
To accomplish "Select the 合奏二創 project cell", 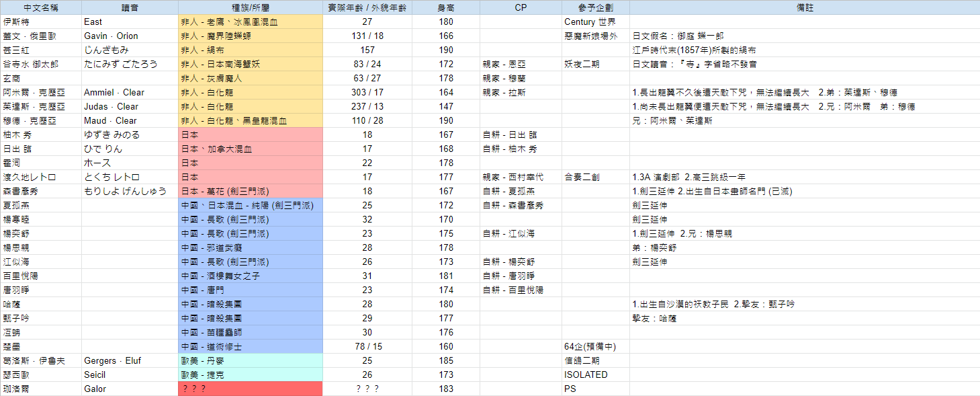I will click(x=596, y=177).
